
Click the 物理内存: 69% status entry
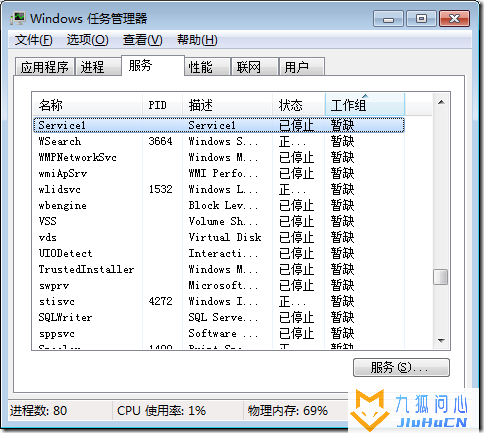pyautogui.click(x=288, y=411)
